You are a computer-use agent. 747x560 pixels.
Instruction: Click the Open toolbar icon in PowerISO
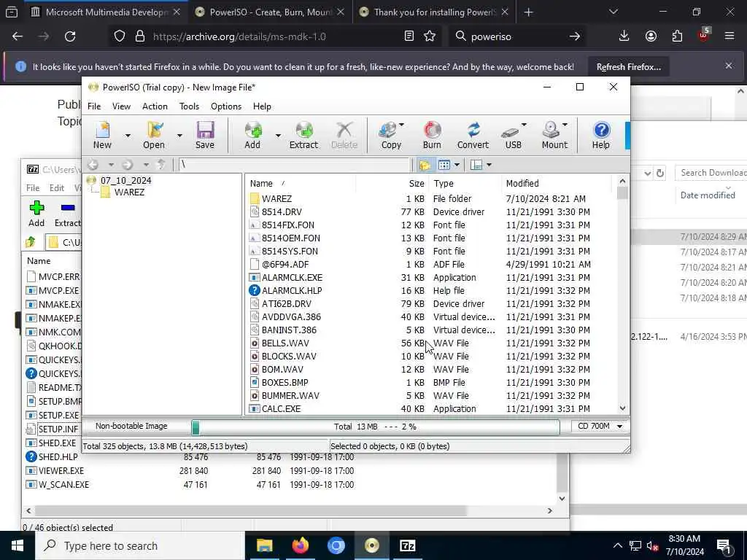154,135
